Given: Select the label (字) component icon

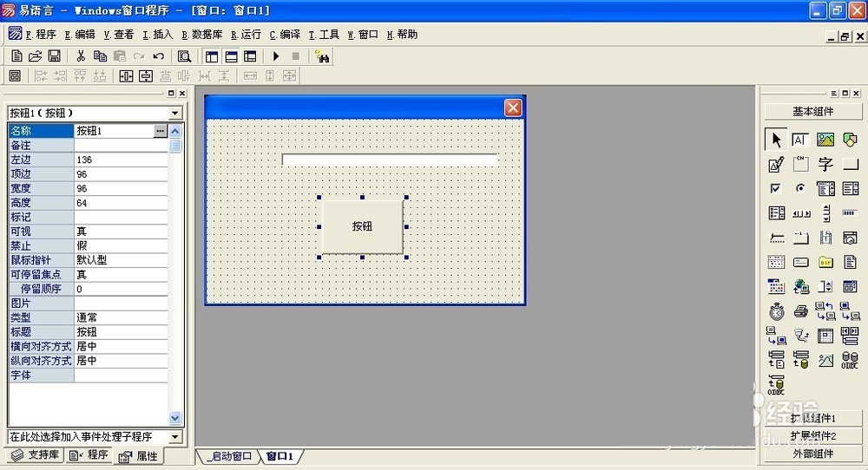Looking at the screenshot, I should coord(825,164).
